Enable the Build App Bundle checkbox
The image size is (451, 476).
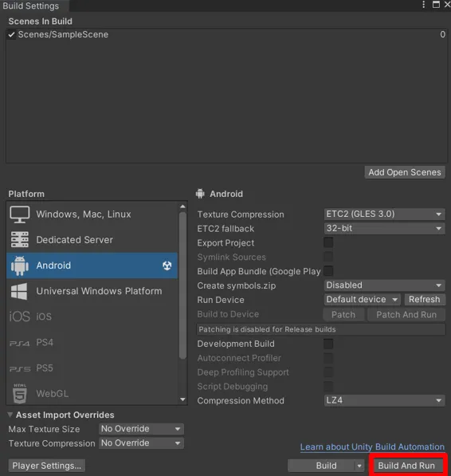[328, 271]
